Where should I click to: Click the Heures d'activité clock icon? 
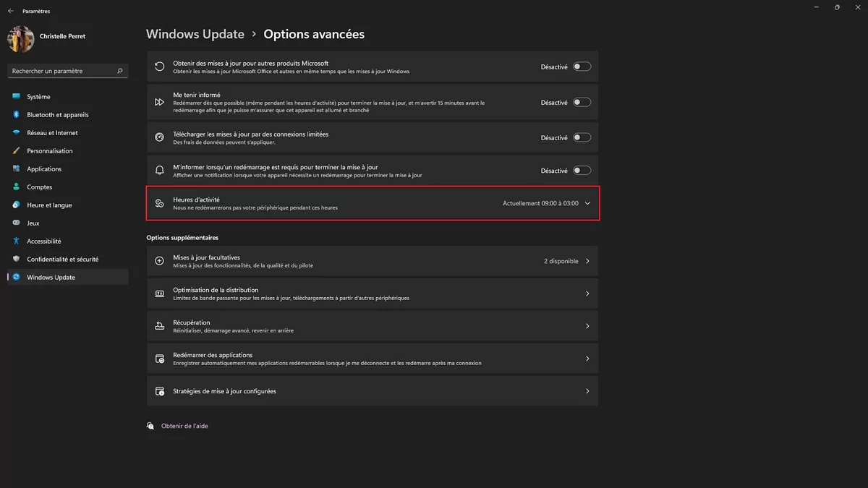(159, 204)
